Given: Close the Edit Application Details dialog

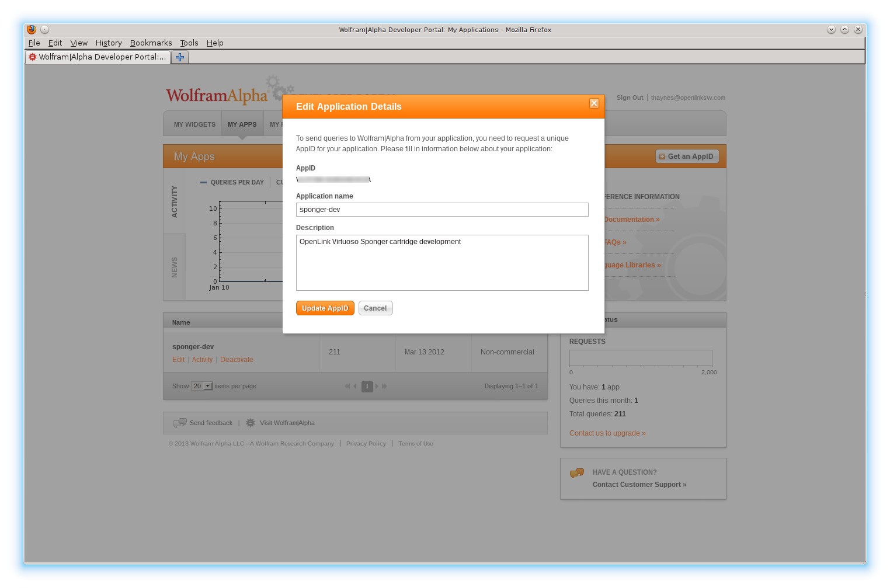Looking at the screenshot, I should pos(594,103).
